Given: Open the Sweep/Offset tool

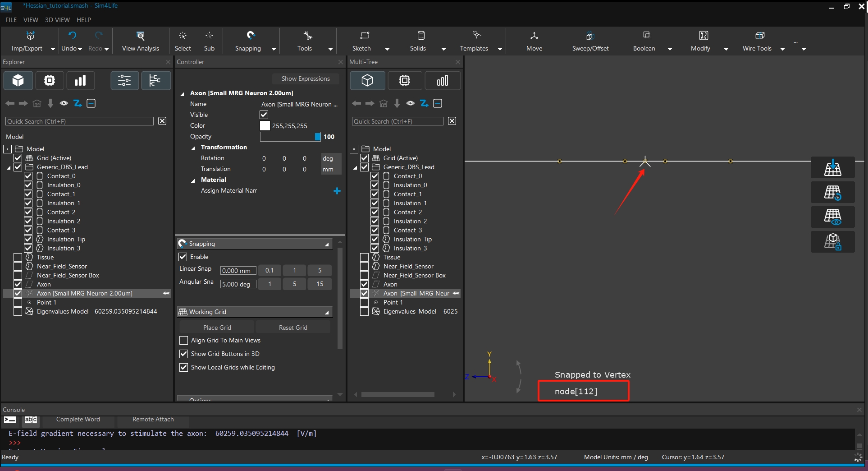Looking at the screenshot, I should (x=590, y=36).
